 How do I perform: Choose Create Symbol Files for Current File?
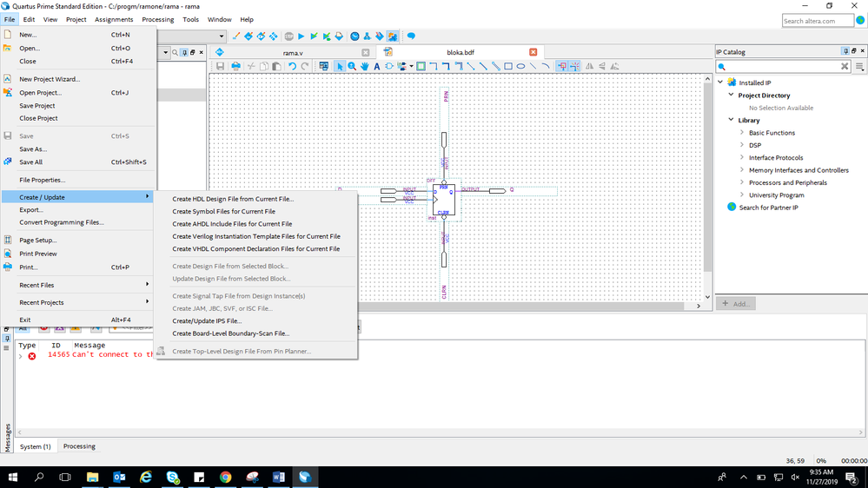(223, 211)
